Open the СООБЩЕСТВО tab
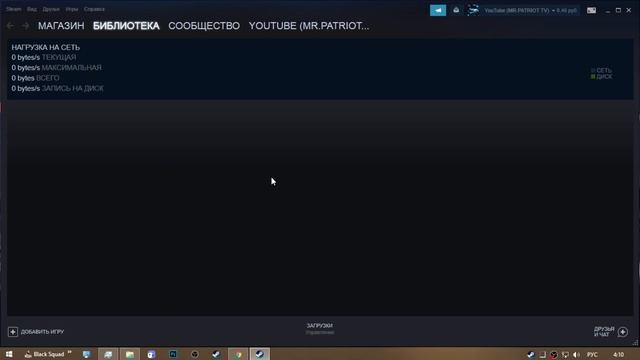Screen dimensions: 640x360 tap(204, 26)
